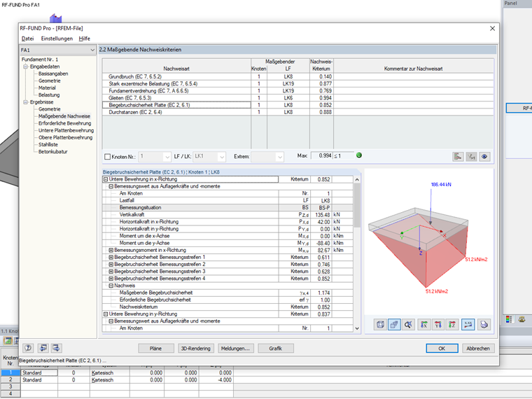Viewport: 532px width, 399px height.
Task: Open Betonkubatur in the navigator
Action: coord(53,152)
